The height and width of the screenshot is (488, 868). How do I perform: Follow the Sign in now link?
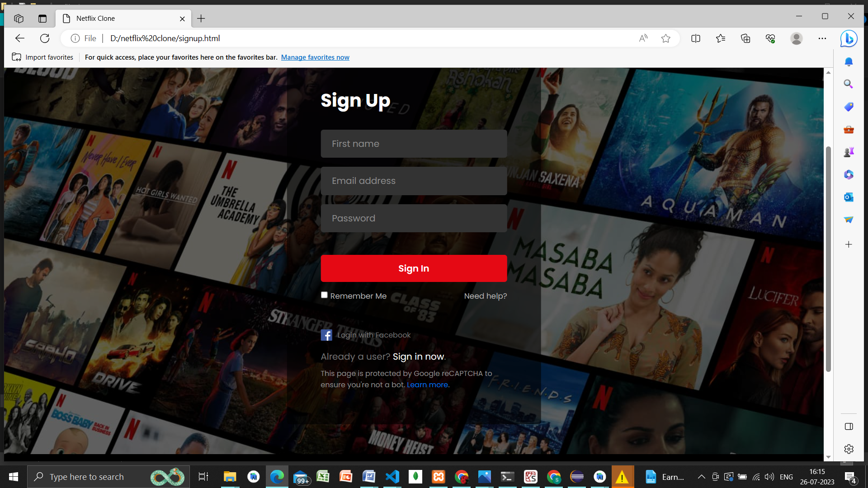click(418, 357)
